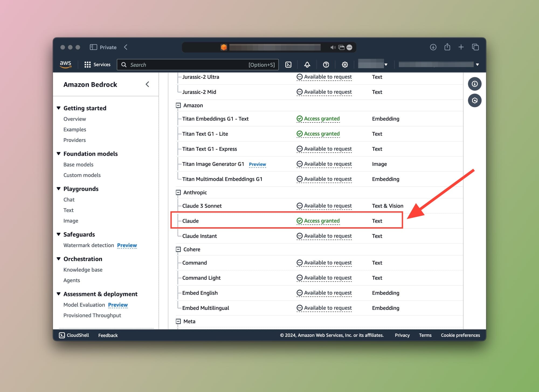
Task: Collapse the Cohere provider section
Action: coord(178,249)
